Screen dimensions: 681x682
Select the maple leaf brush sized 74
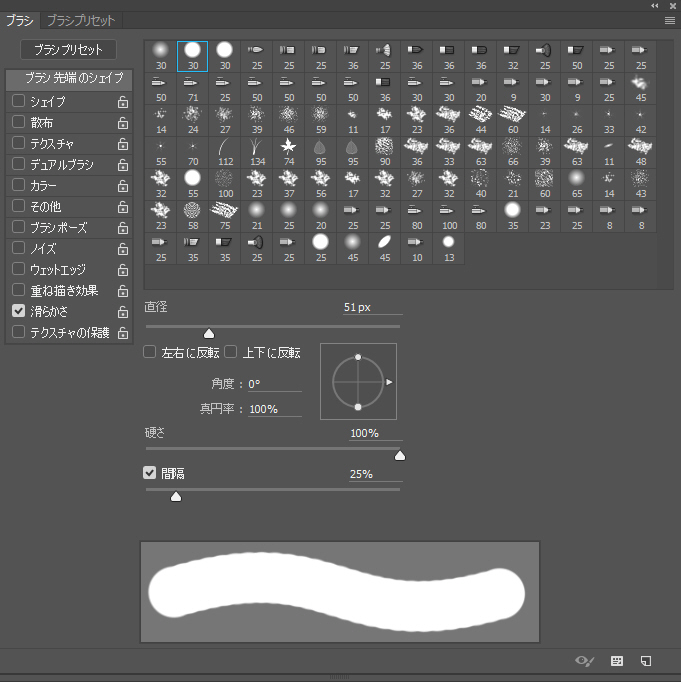point(289,153)
